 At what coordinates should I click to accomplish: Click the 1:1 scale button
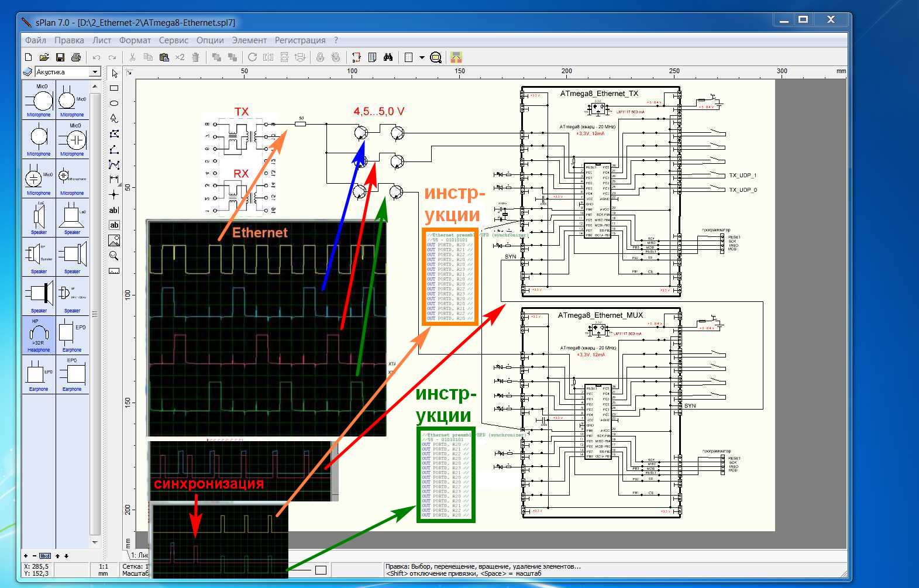pyautogui.click(x=104, y=566)
